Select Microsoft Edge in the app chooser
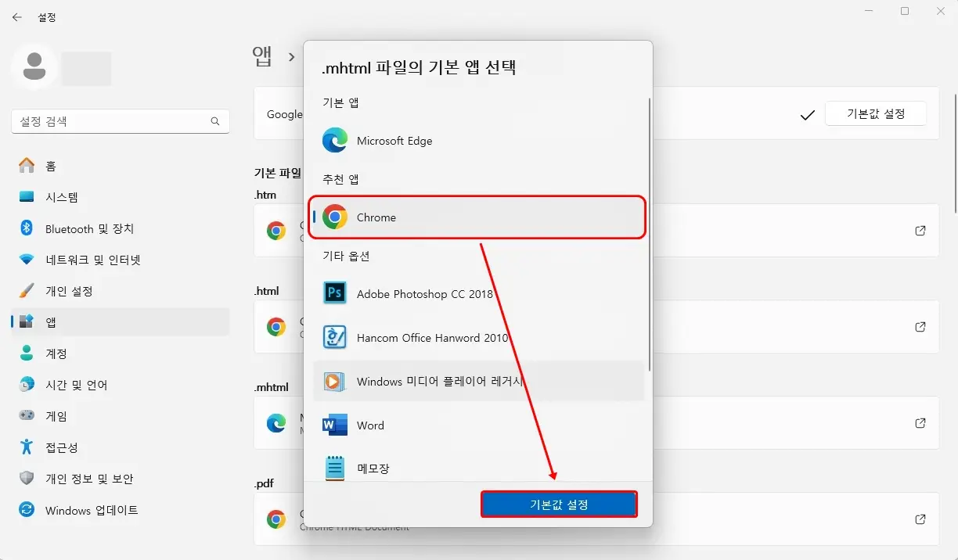 [478, 141]
